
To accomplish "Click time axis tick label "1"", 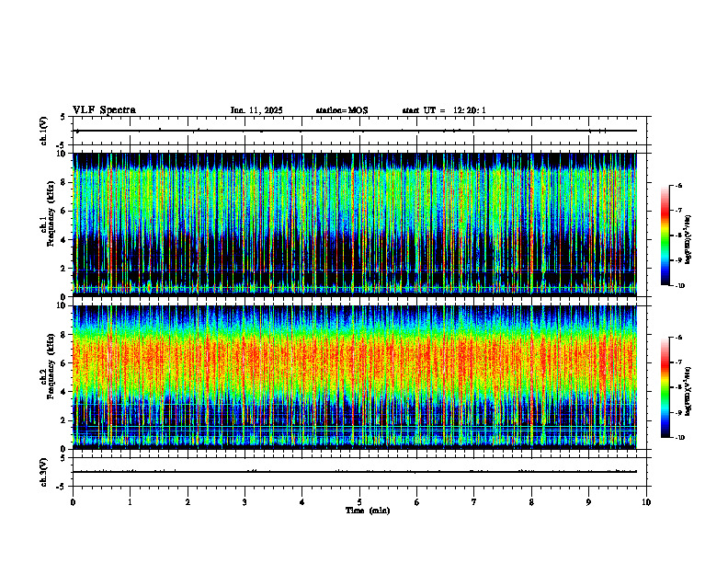I will tap(131, 502).
